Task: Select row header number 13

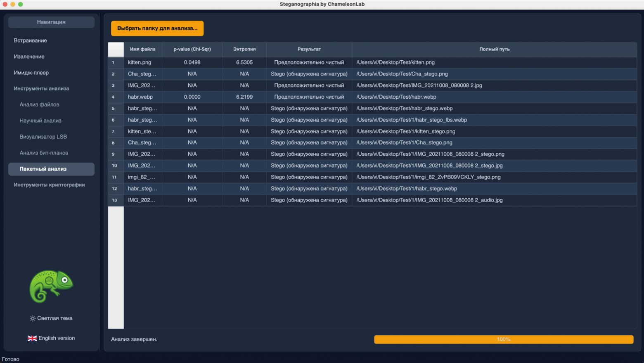Action: (115, 200)
